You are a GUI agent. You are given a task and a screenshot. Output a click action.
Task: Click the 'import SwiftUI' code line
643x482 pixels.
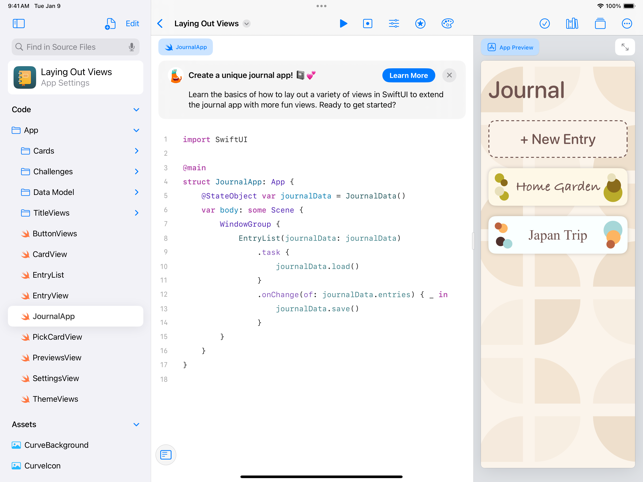[x=215, y=139]
